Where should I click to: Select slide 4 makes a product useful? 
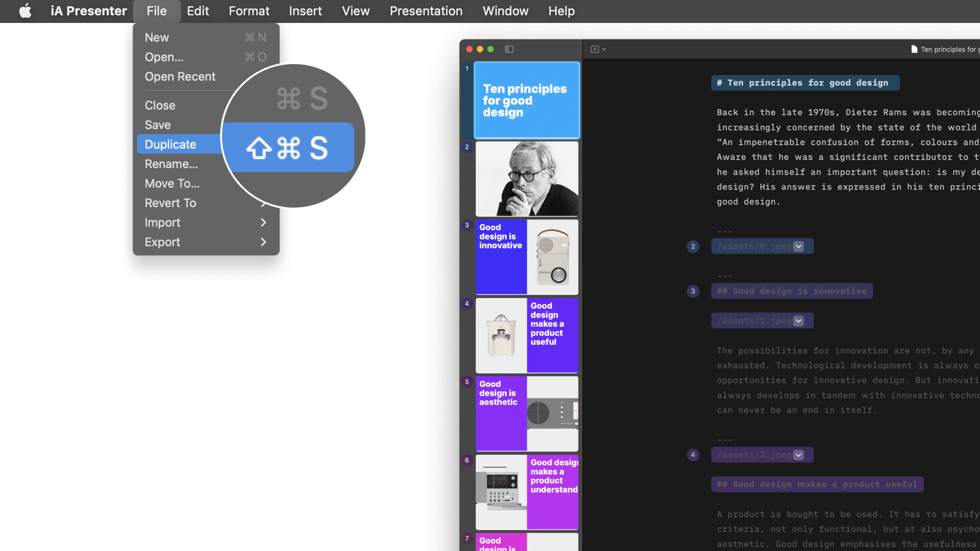[527, 335]
